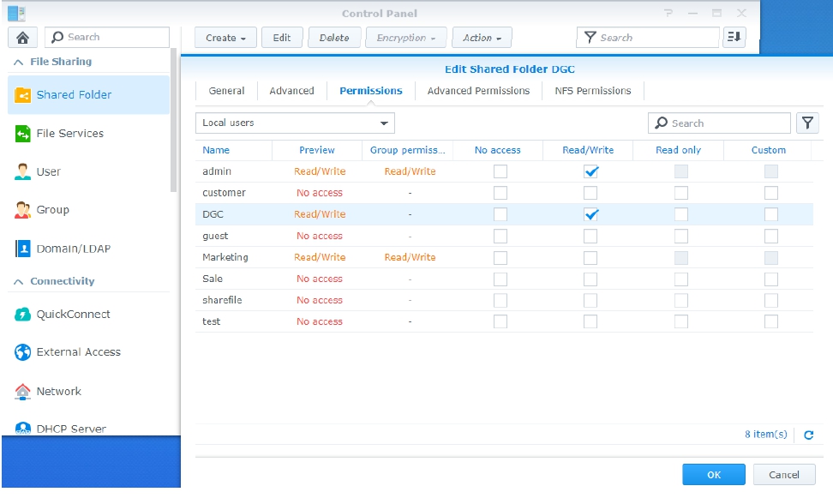Click the Cancel button

click(783, 475)
